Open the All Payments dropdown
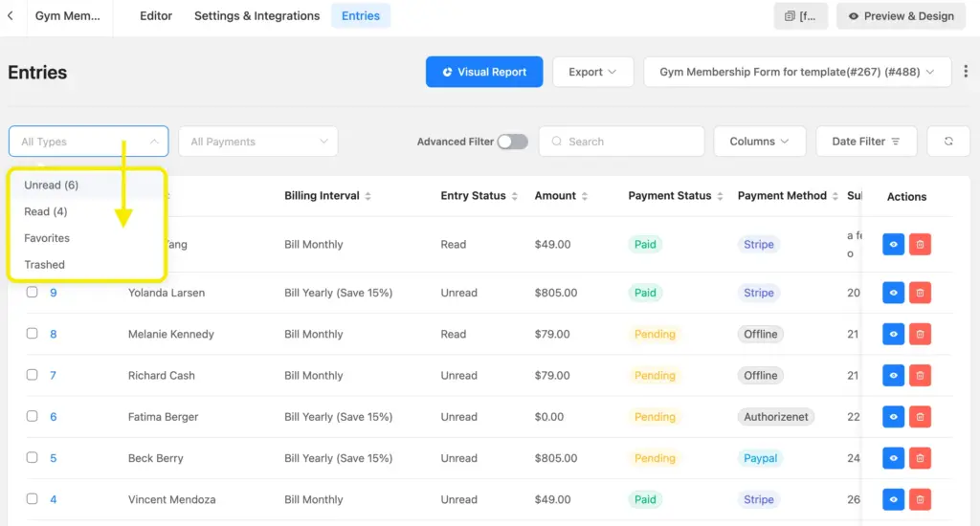The image size is (980, 526). click(x=258, y=142)
